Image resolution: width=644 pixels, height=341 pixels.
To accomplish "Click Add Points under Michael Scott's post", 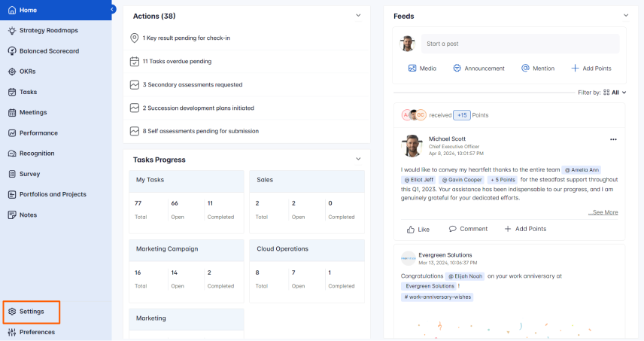I will click(x=525, y=229).
